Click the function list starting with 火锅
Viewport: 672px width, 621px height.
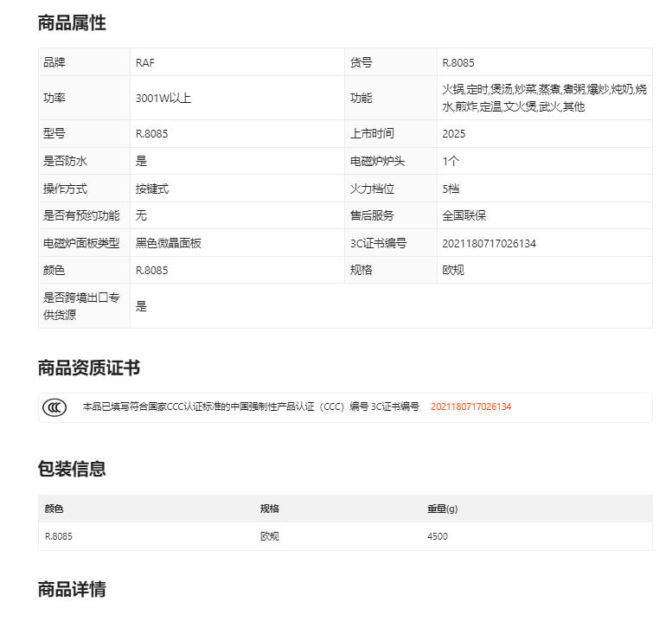point(544,98)
